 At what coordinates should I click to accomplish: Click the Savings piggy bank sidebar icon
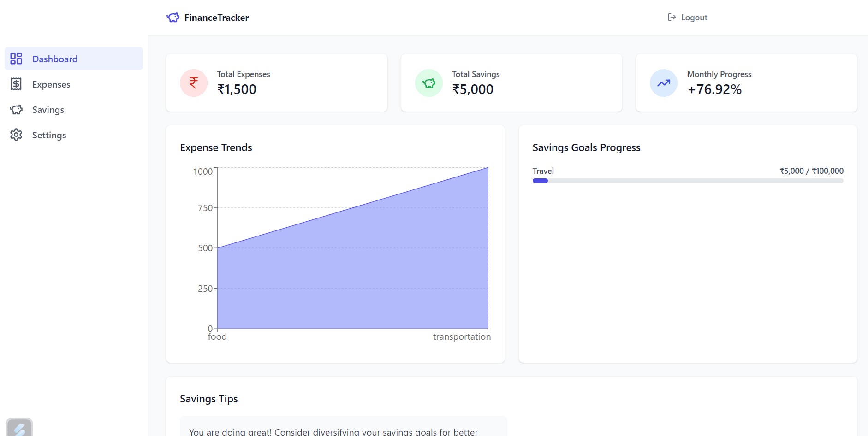(16, 110)
